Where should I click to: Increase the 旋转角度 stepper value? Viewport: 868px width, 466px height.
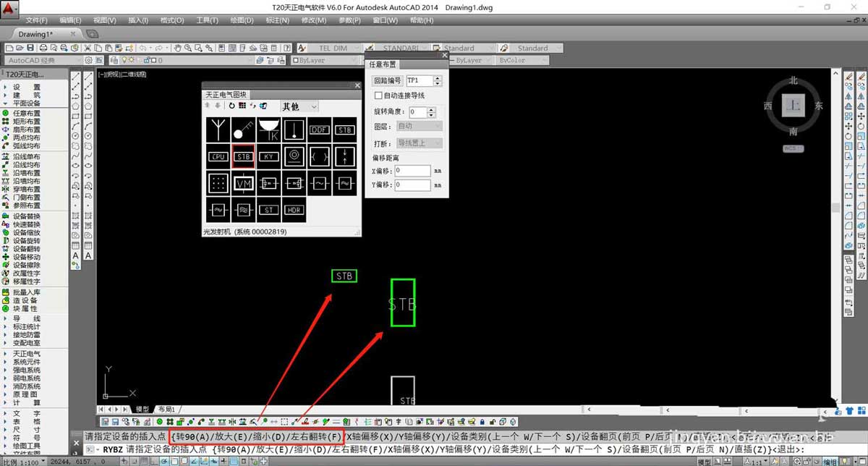432,109
